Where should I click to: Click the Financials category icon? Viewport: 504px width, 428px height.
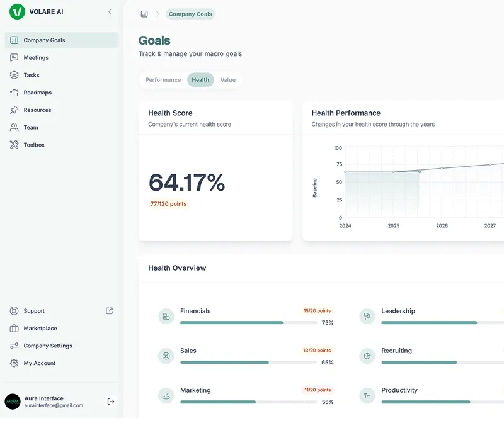pyautogui.click(x=166, y=316)
